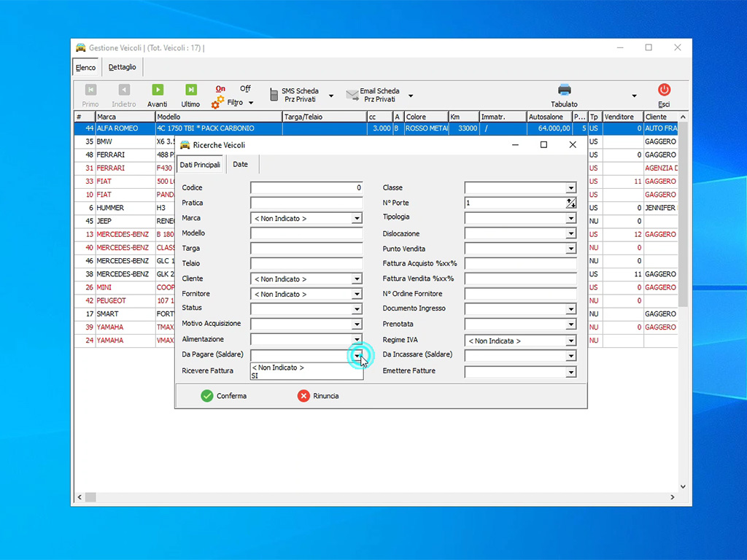The image size is (747, 560).
Task: Expand the Da Incassare (Saldare) dropdown
Action: tap(570, 356)
